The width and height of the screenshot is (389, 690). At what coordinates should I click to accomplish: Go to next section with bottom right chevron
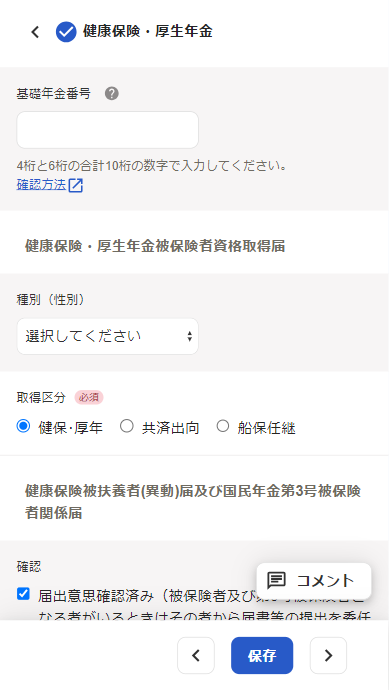[328, 655]
